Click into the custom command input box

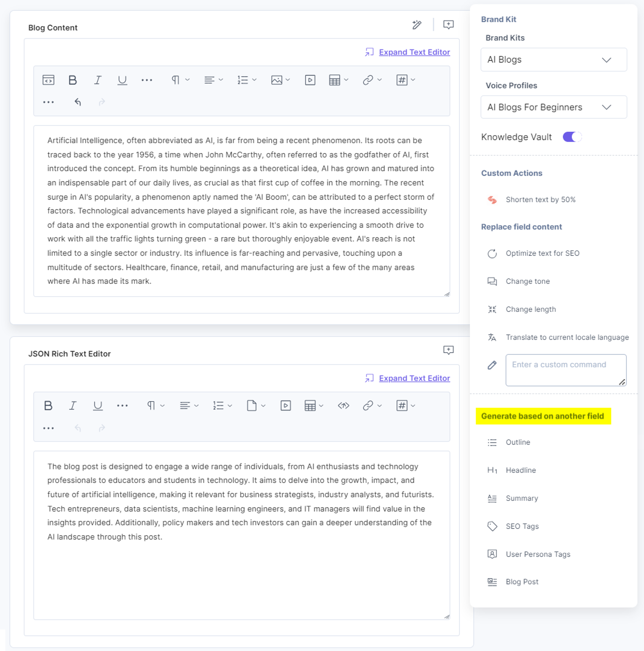[566, 370]
